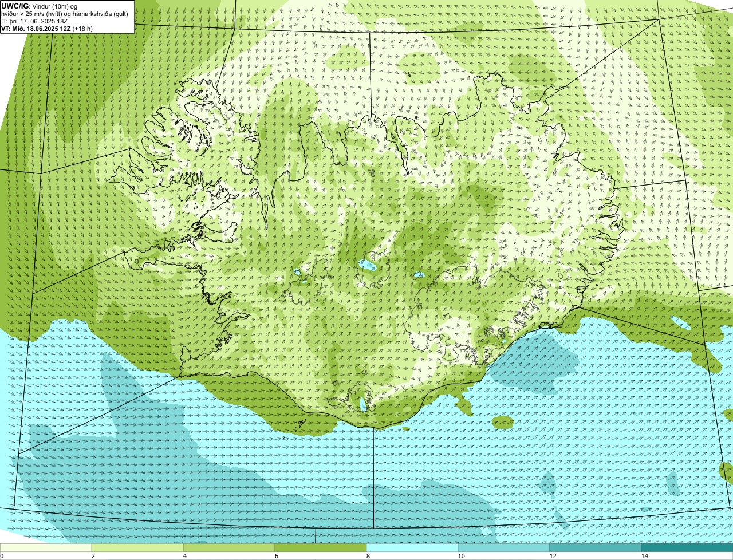
Task: Click the scale label '14'
Action: pyautogui.click(x=644, y=556)
